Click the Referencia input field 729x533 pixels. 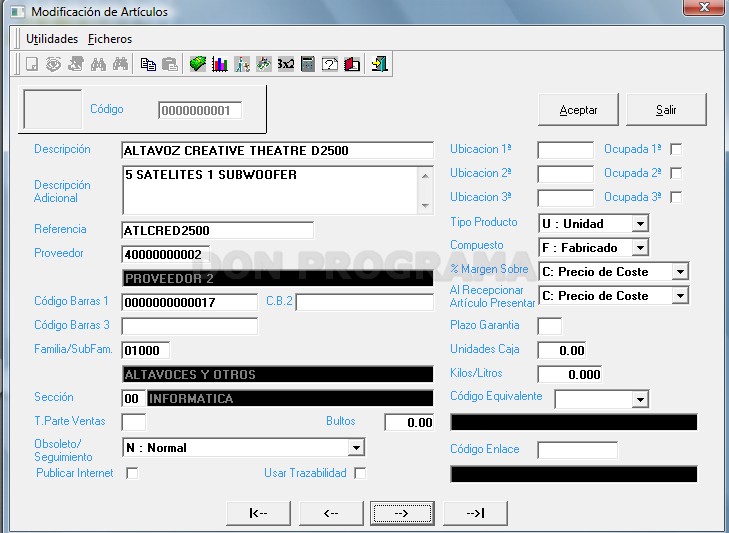[x=217, y=231]
